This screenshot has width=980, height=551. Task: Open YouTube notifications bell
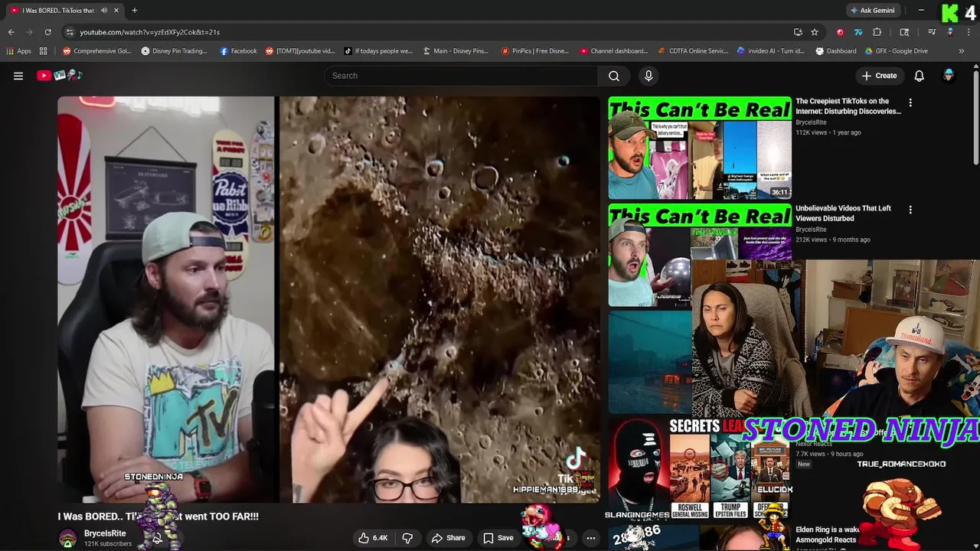pos(920,76)
